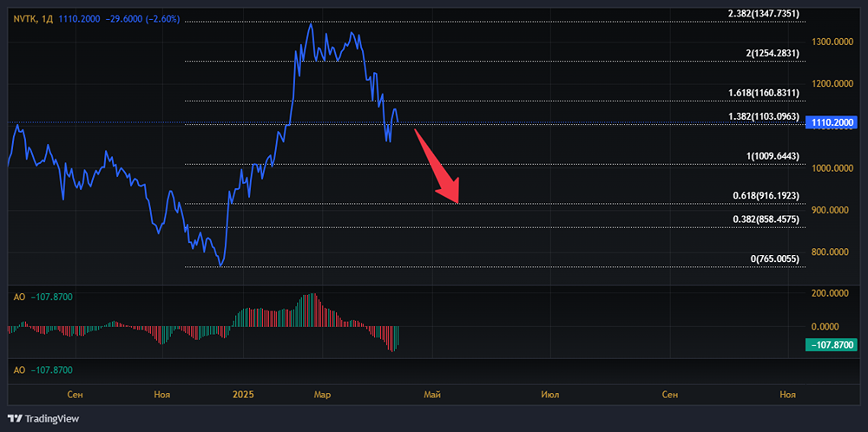
Task: Click the lower AO -107.8700 legend
Action: pos(43,370)
